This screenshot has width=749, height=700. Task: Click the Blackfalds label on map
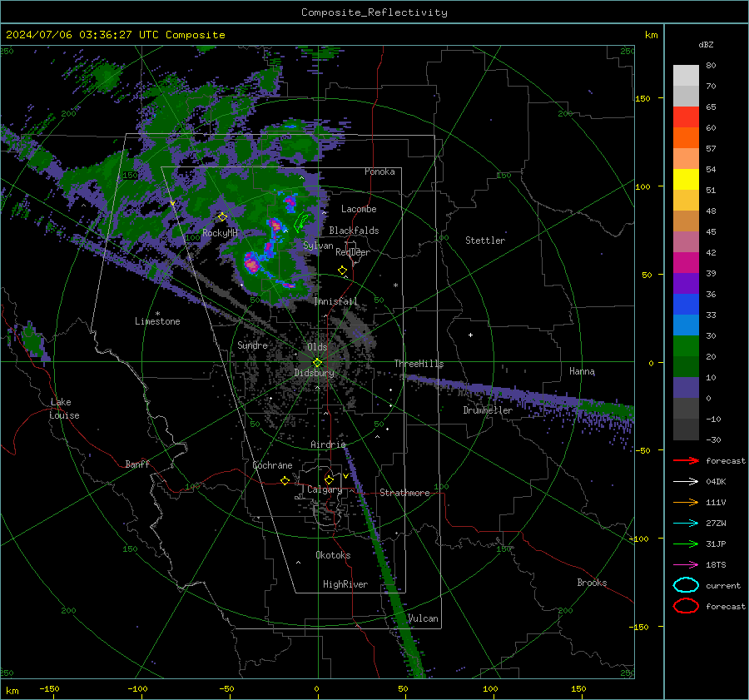(x=354, y=231)
